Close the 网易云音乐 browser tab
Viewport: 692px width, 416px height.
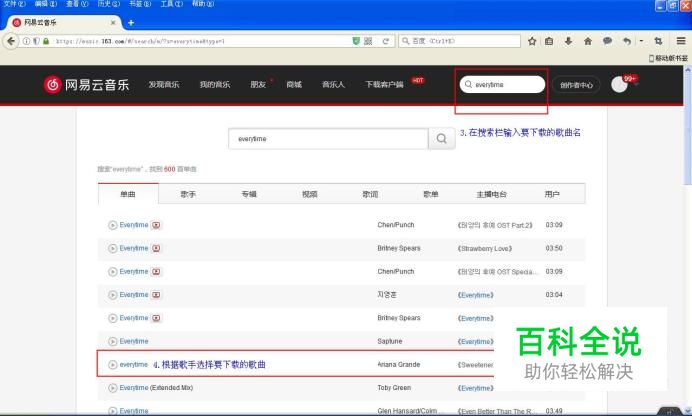pyautogui.click(x=113, y=22)
